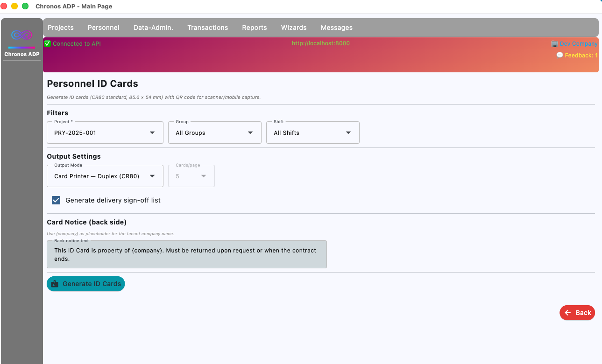This screenshot has height=364, width=602.
Task: Open the Reports menu
Action: coord(255,28)
